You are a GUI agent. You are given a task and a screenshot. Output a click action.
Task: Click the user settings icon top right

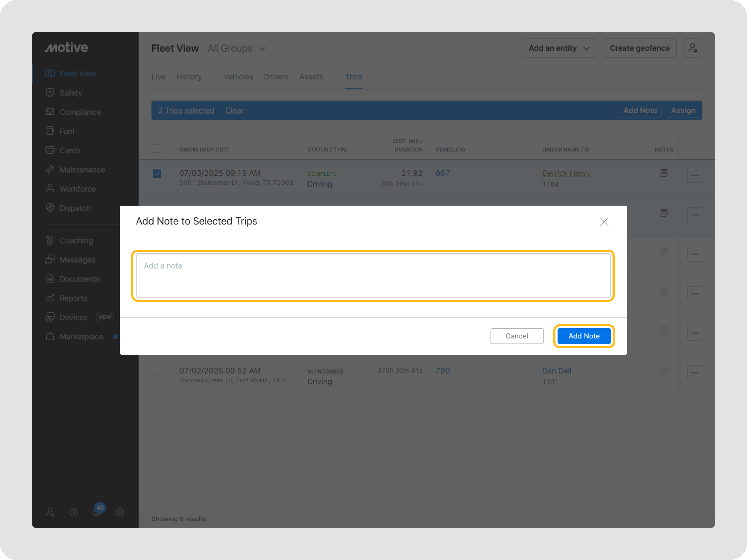[x=692, y=48]
